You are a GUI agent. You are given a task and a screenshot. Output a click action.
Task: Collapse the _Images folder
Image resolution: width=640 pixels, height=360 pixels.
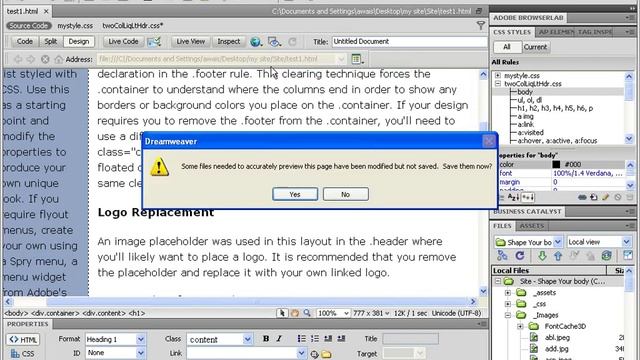tap(508, 316)
